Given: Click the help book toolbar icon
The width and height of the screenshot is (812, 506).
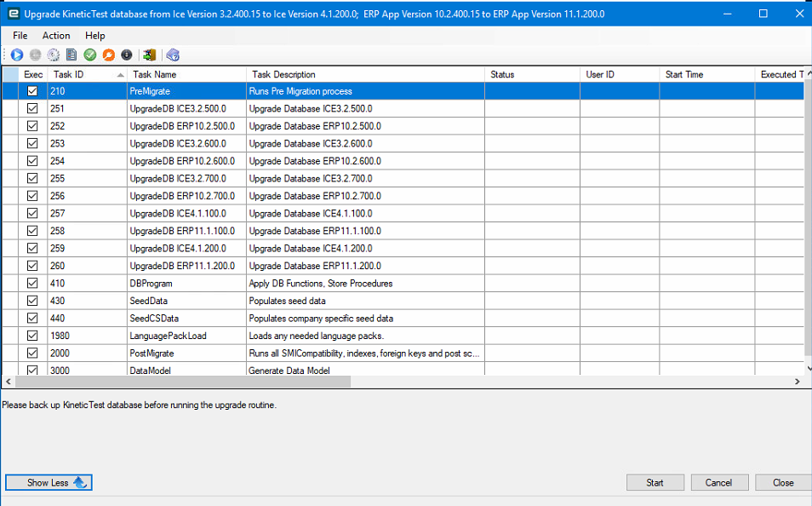Looking at the screenshot, I should point(173,55).
